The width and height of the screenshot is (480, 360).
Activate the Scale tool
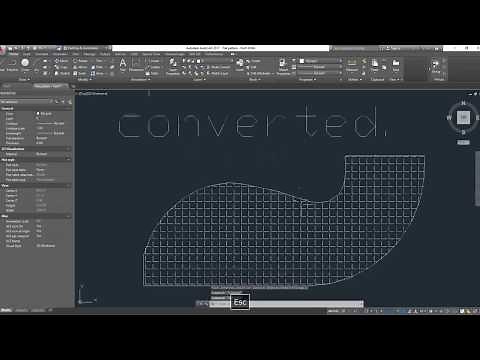[x=80, y=73]
